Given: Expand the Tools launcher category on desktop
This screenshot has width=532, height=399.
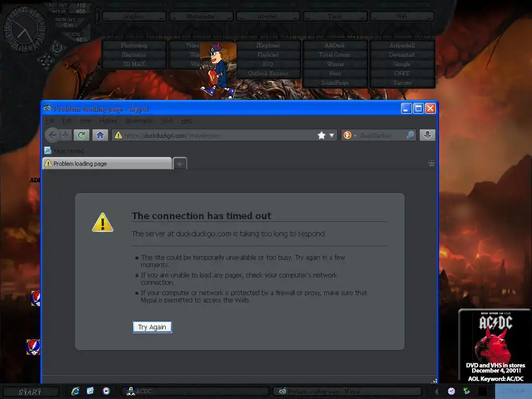Looking at the screenshot, I should point(335,16).
